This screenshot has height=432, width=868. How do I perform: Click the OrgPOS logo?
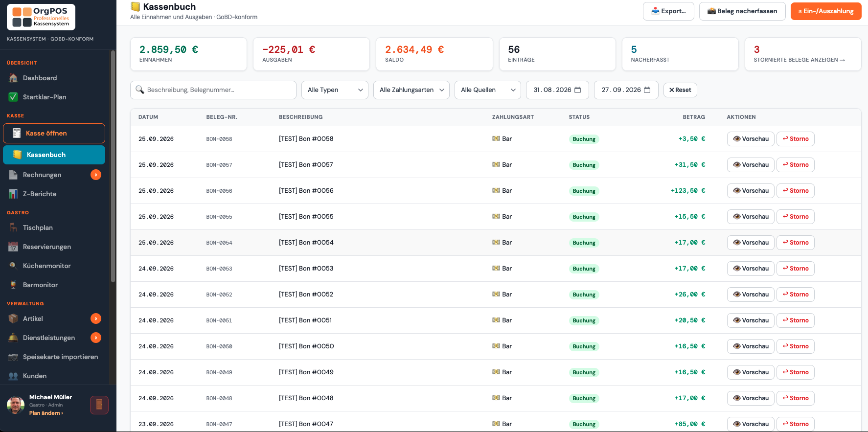coord(41,17)
